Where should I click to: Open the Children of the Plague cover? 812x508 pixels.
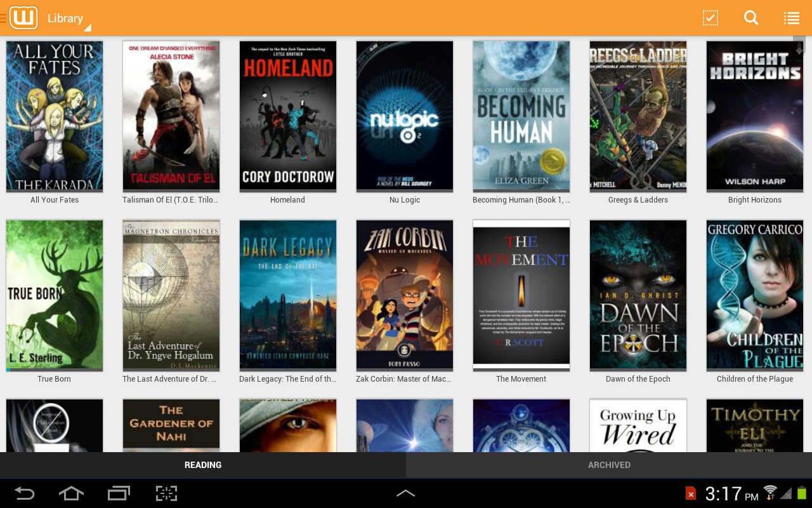point(755,295)
